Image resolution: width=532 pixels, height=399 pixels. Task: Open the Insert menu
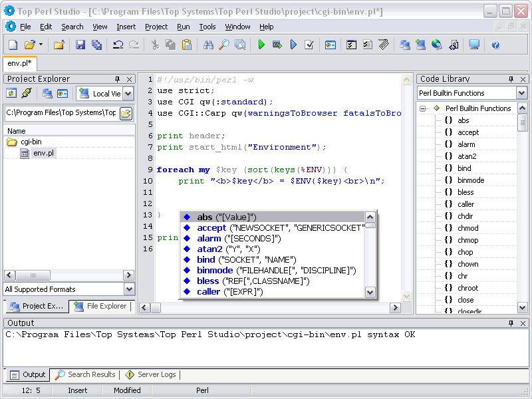[126, 27]
